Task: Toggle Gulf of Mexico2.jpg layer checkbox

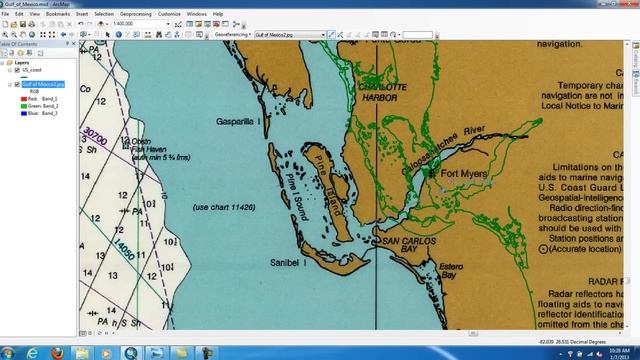Action: pos(17,84)
